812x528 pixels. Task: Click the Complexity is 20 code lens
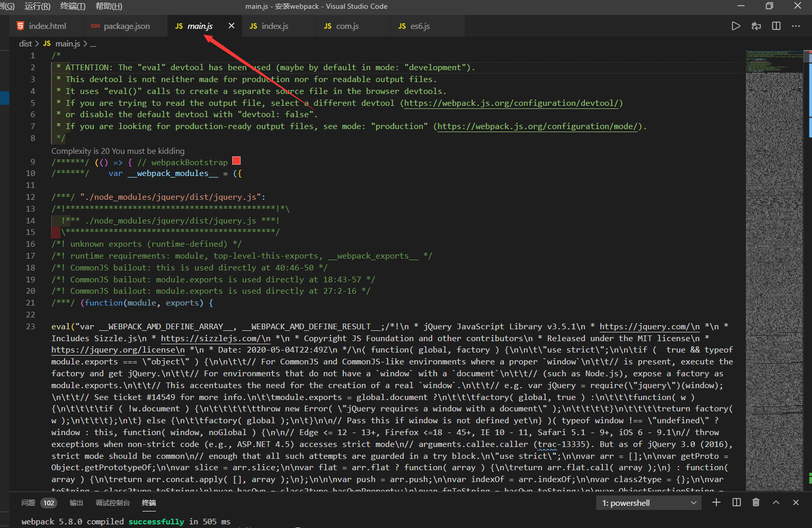(x=118, y=151)
